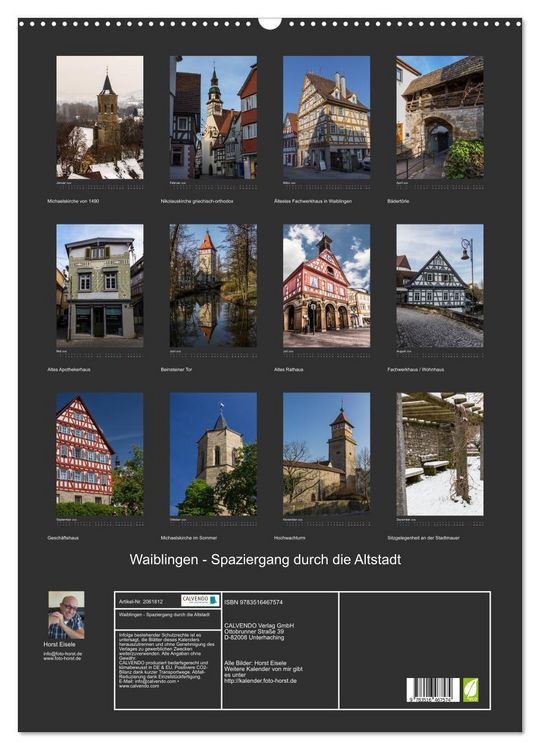The height and width of the screenshot is (750, 540).
Task: Open the Bädertörle gate photo
Action: point(440,118)
